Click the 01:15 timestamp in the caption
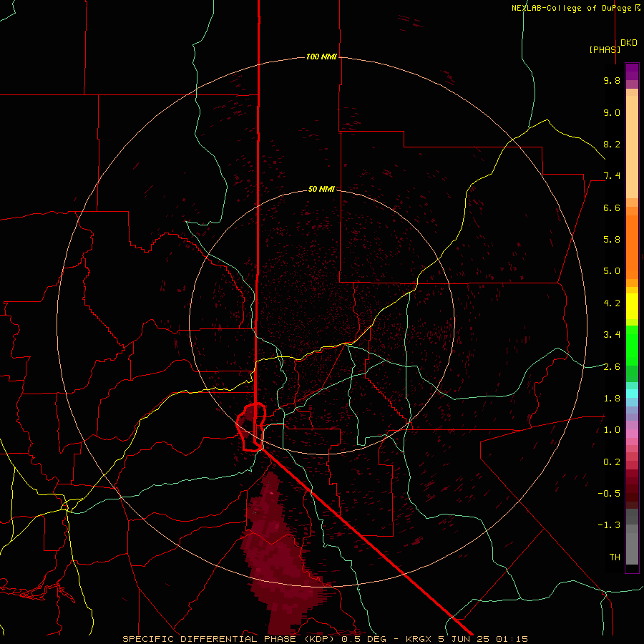Image resolution: width=644 pixels, height=644 pixels. (512, 639)
